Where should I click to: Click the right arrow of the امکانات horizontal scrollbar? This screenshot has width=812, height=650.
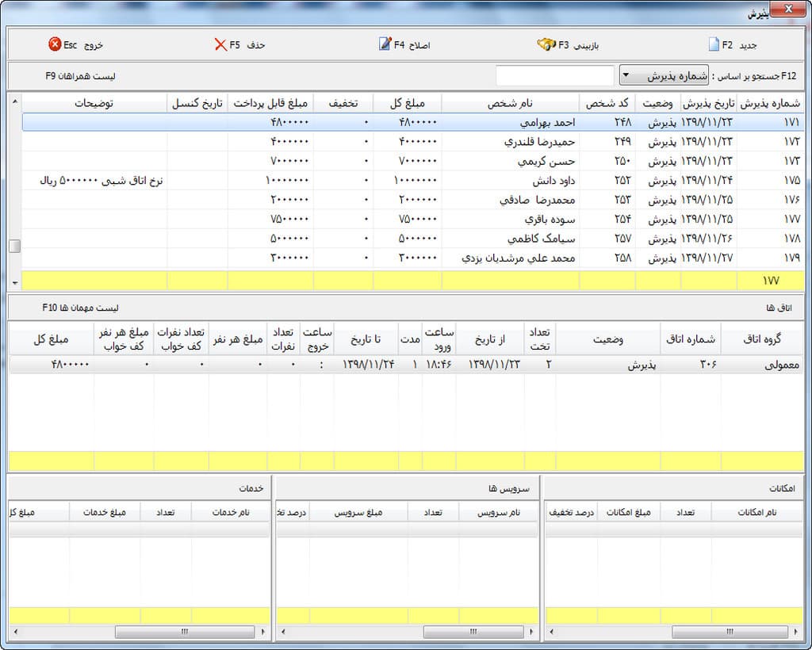coord(796,631)
